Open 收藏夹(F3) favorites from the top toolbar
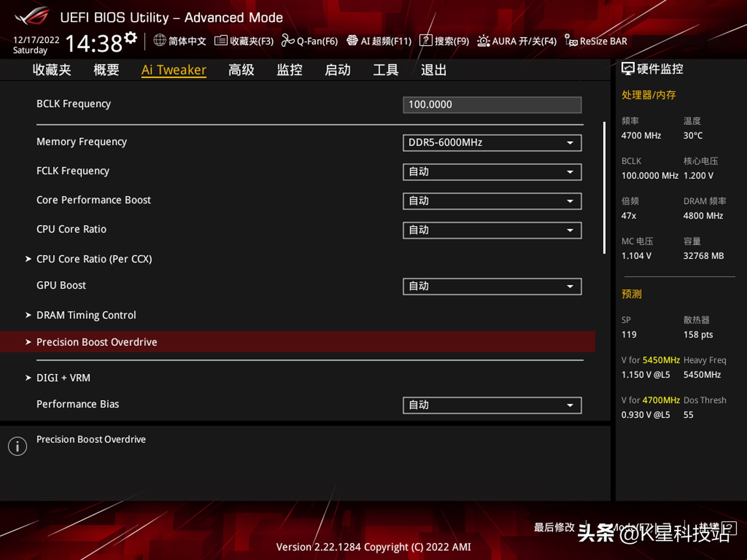Viewport: 747px width, 560px height. (x=243, y=41)
